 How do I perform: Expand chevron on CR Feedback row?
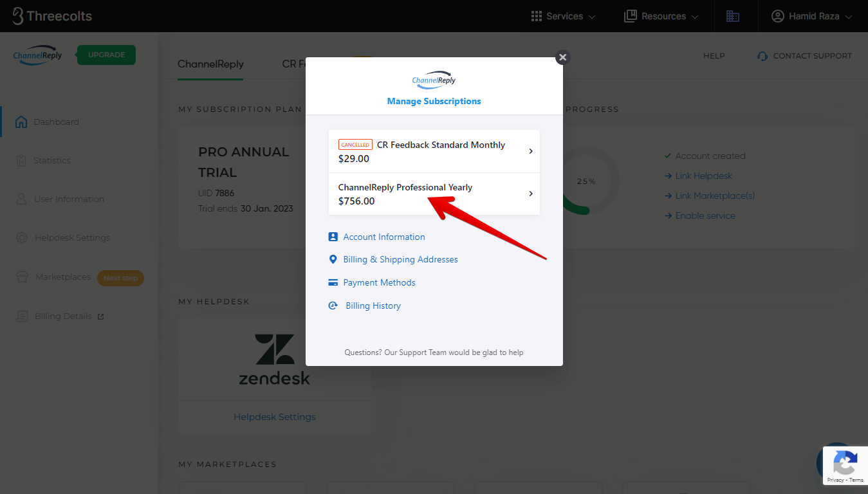tap(531, 151)
